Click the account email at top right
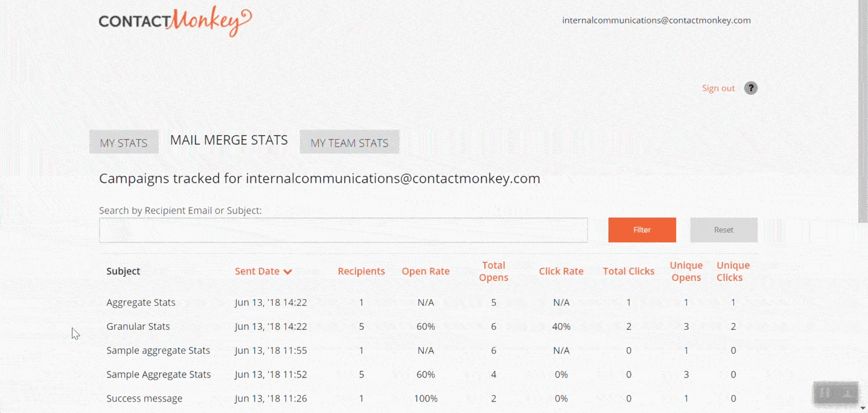 [656, 20]
